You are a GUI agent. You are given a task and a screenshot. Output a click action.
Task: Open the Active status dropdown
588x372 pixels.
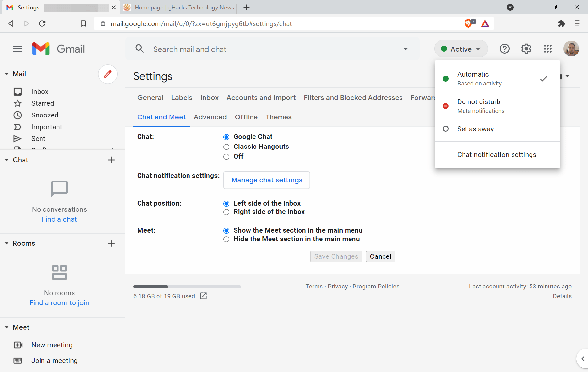461,49
